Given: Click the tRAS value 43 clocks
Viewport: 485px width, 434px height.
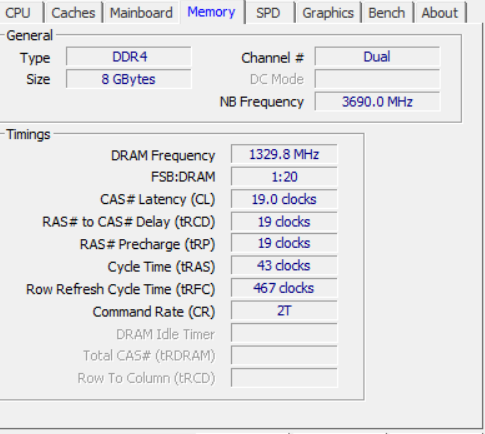Looking at the screenshot, I should [284, 266].
